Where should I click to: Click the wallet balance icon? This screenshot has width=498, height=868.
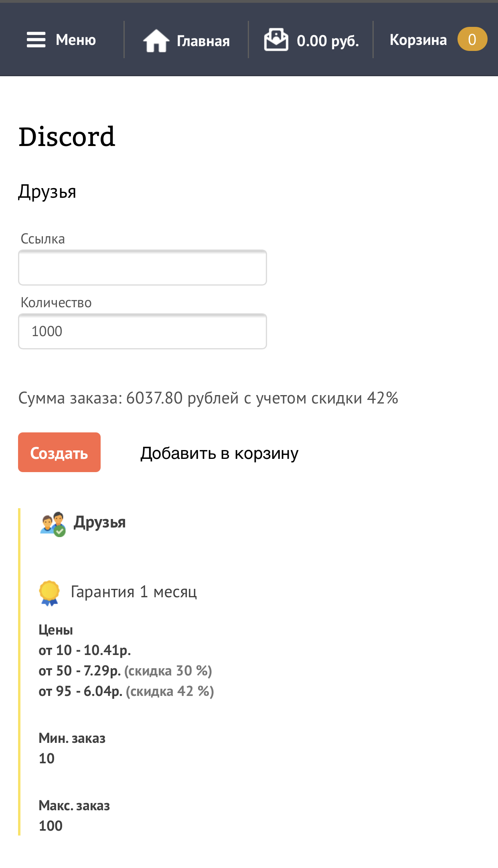[276, 40]
